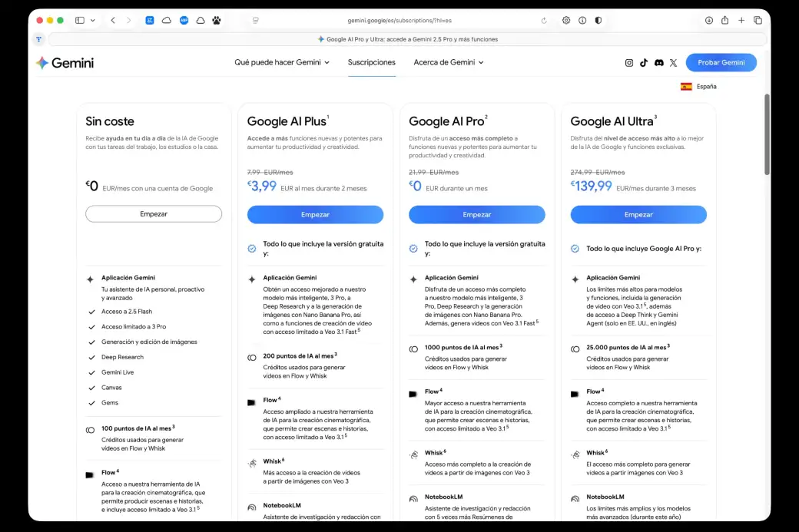The height and width of the screenshot is (532, 799).
Task: Select the "Google AI Pro y Ultra" browser tab
Action: click(407, 39)
